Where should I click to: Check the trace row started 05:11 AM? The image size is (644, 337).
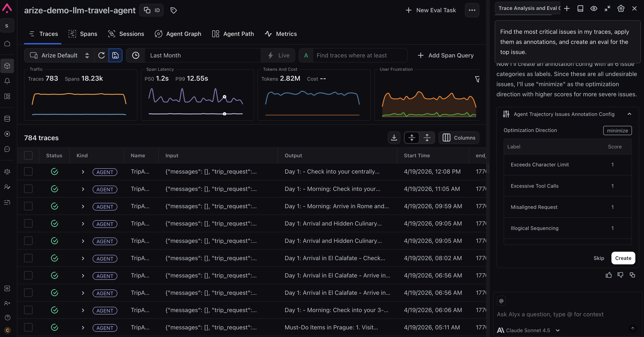[x=28, y=327]
